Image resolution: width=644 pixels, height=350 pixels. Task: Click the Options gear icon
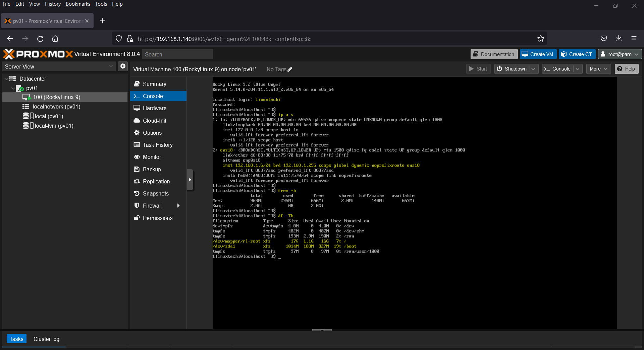point(137,133)
